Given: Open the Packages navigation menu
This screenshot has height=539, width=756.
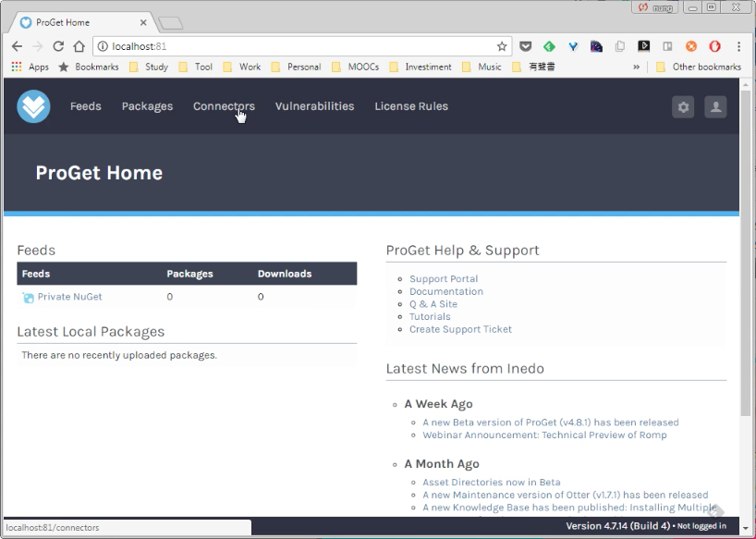Looking at the screenshot, I should [147, 106].
